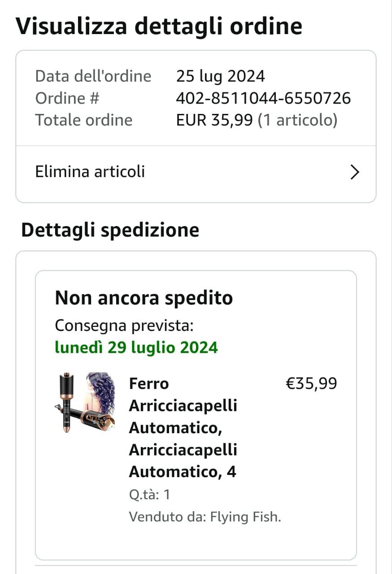
Task: Click the Dettagli spedizione section heading
Action: click(110, 230)
